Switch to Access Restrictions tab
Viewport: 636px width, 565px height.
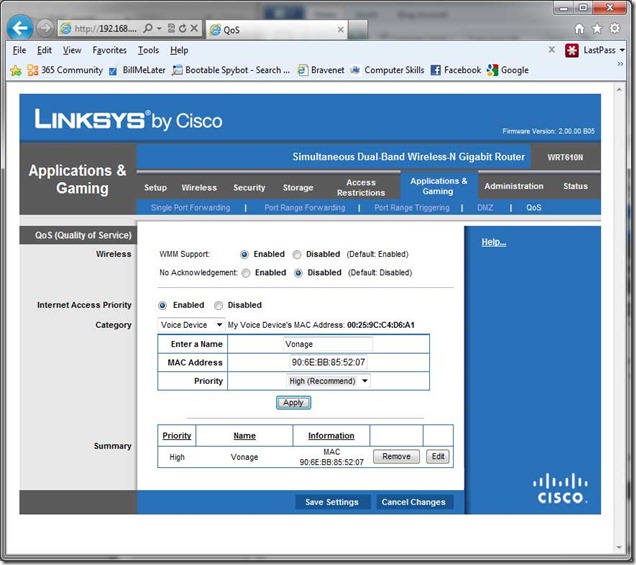[x=361, y=187]
